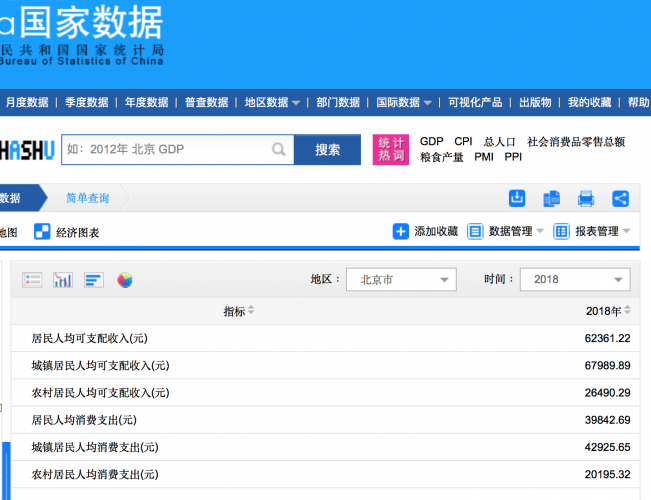Click the copy documents icon
The height and width of the screenshot is (500, 651).
[551, 198]
